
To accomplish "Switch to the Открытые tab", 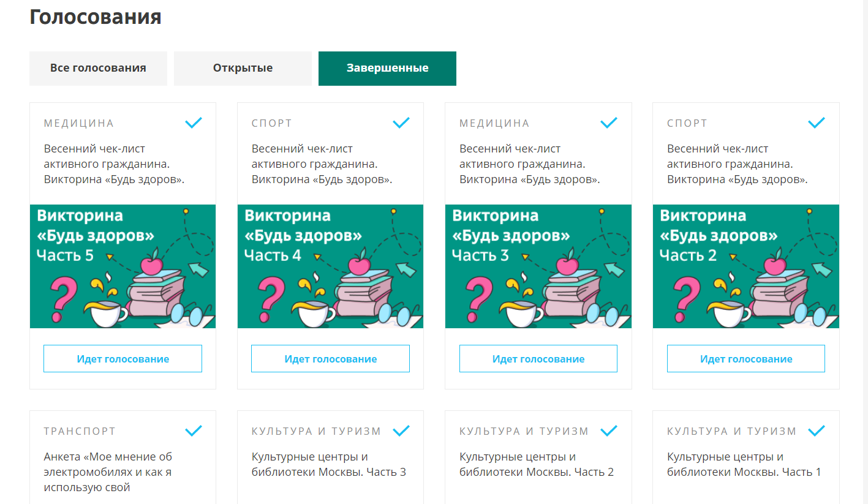I will coord(243,68).
